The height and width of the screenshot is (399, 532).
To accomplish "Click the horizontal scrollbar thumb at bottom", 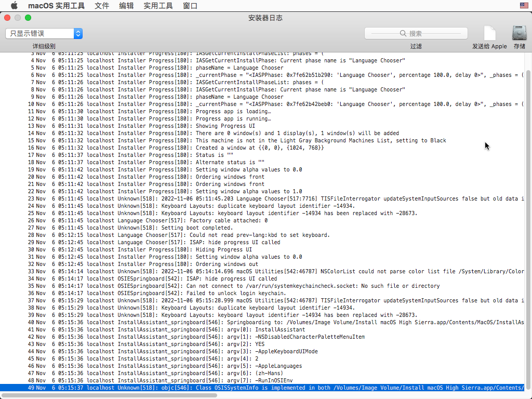I will pyautogui.click(x=109, y=395).
